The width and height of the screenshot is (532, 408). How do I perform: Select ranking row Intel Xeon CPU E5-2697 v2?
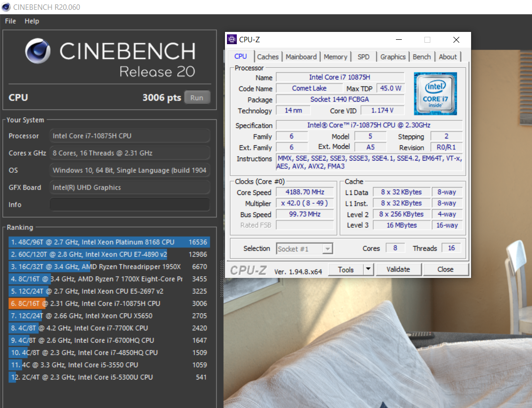pos(109,291)
